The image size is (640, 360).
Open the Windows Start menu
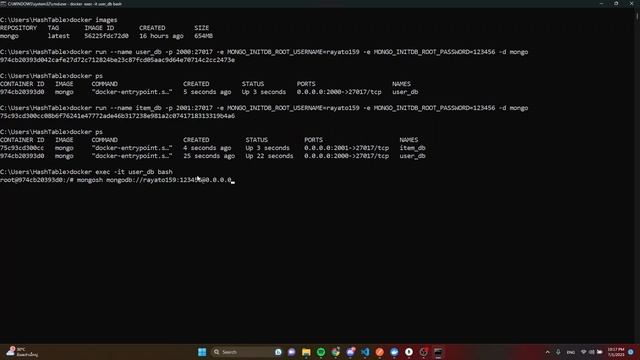[202, 352]
